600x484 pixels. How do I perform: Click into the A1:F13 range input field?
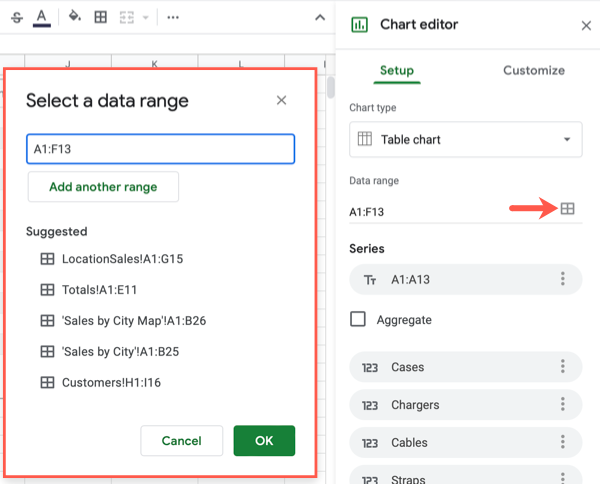tap(160, 149)
